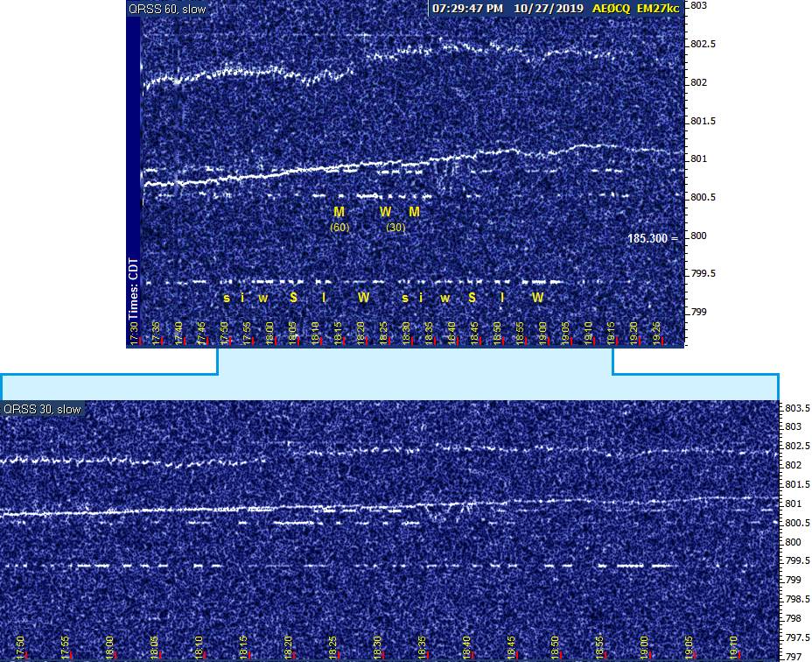Click the (30) annotation under W
The width and height of the screenshot is (812, 662).
(395, 228)
